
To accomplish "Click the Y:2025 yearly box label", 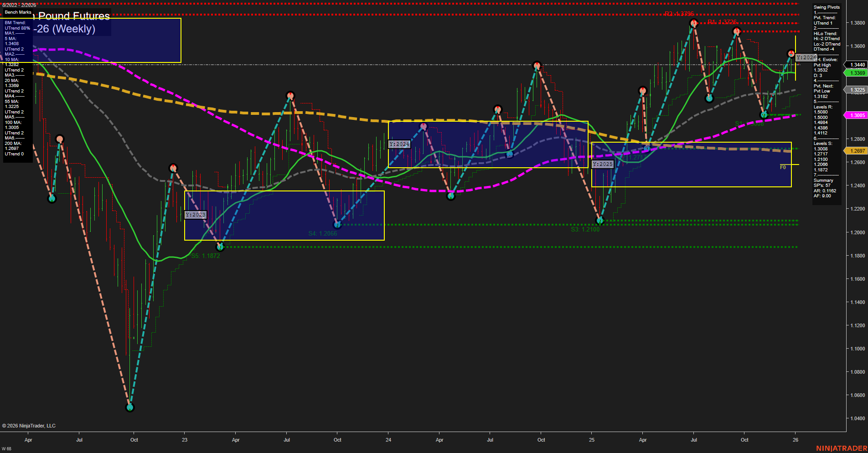I will (603, 164).
